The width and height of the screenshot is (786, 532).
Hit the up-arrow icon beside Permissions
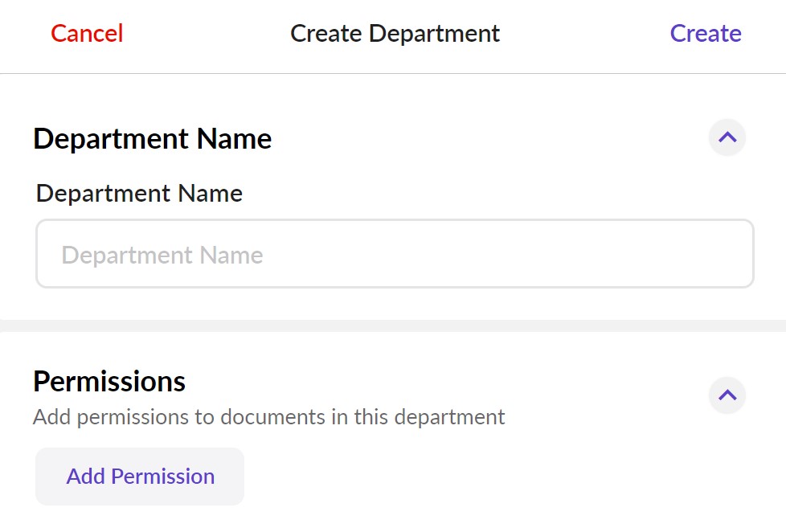727,395
